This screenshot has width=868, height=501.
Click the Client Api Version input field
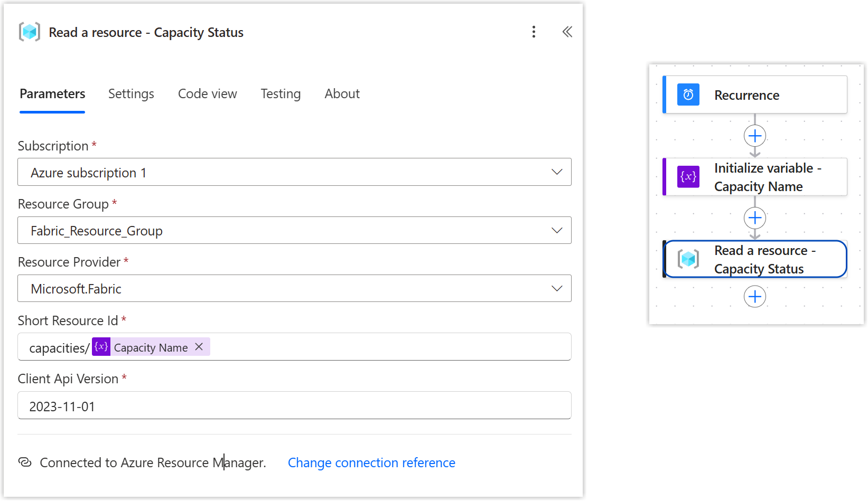(x=294, y=405)
